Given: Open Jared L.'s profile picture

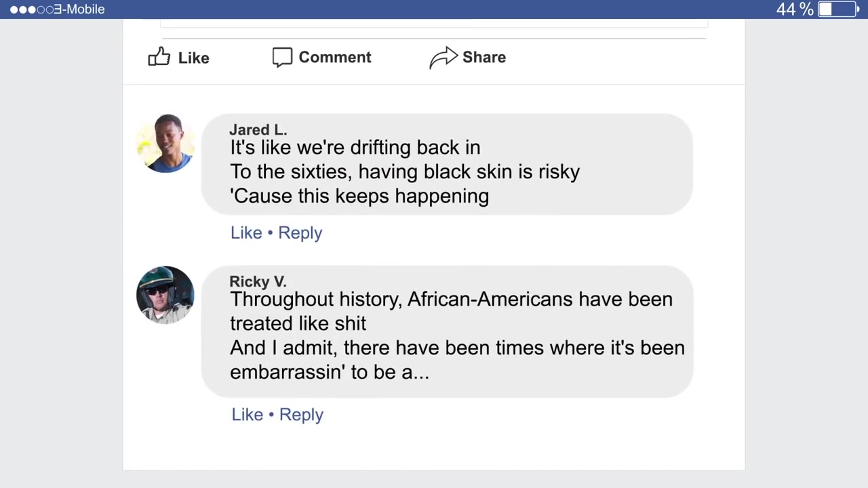Looking at the screenshot, I should point(165,144).
